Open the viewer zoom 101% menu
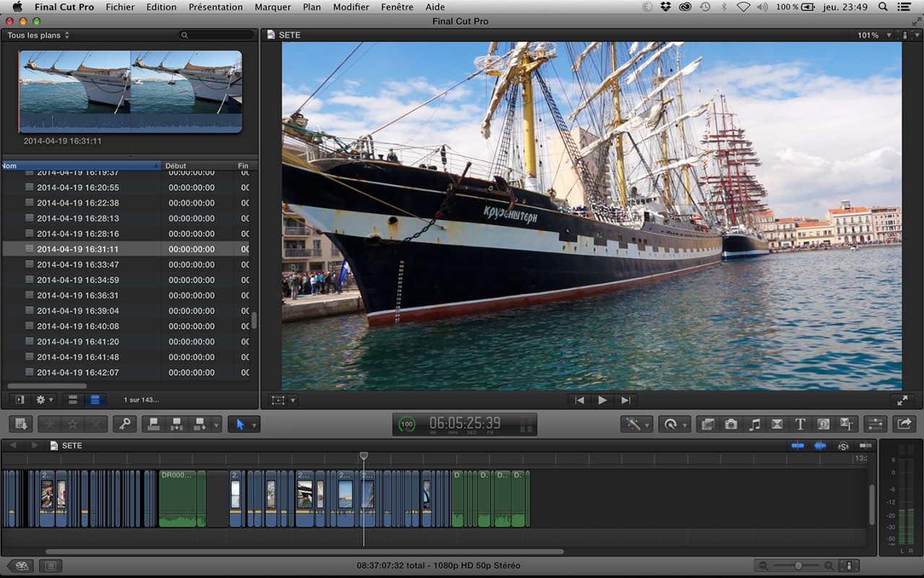The width and height of the screenshot is (924, 578). coord(873,35)
